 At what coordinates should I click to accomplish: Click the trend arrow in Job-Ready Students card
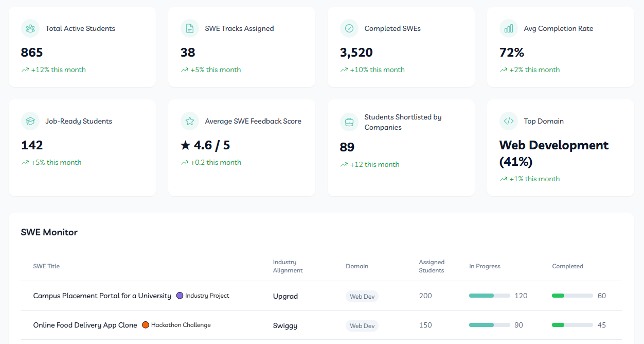pyautogui.click(x=25, y=162)
